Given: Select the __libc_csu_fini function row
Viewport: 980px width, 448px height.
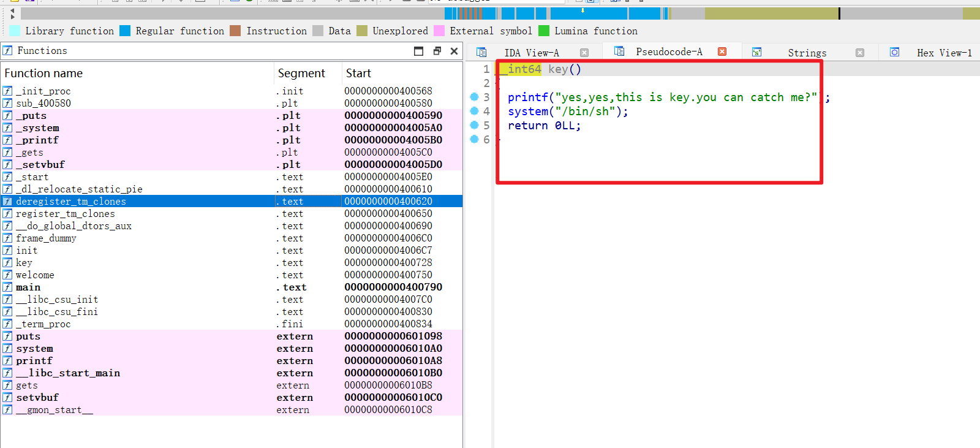Looking at the screenshot, I should coord(232,311).
